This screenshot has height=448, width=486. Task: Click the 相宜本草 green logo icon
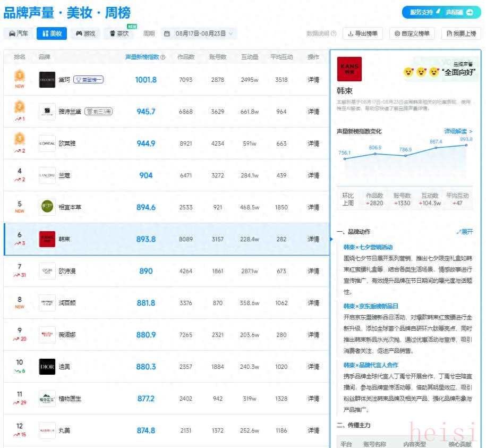(x=47, y=207)
